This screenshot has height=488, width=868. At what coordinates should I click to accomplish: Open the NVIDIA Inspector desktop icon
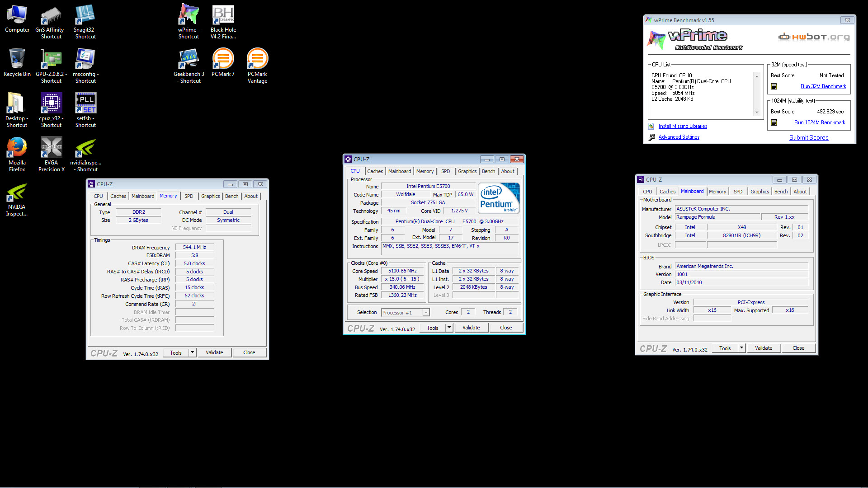17,199
